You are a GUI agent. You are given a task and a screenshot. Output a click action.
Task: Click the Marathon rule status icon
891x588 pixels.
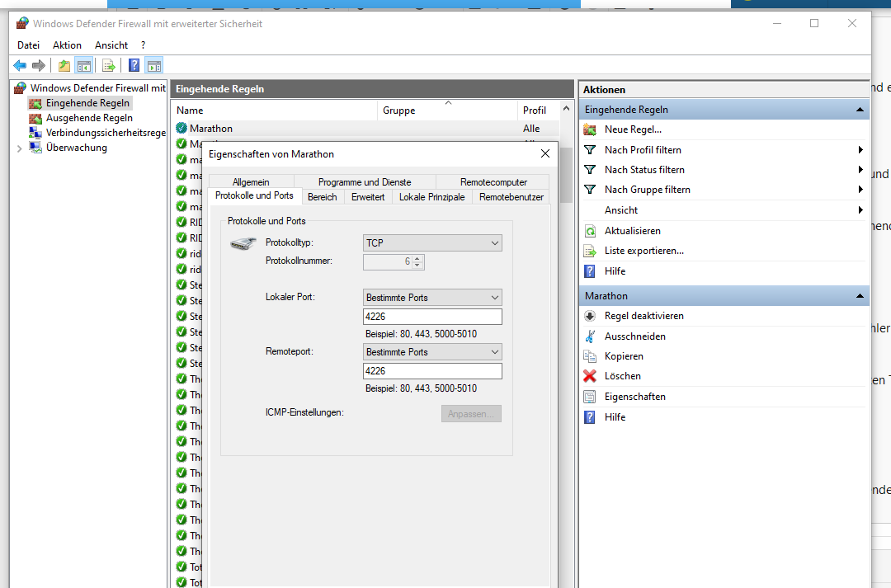coord(181,129)
